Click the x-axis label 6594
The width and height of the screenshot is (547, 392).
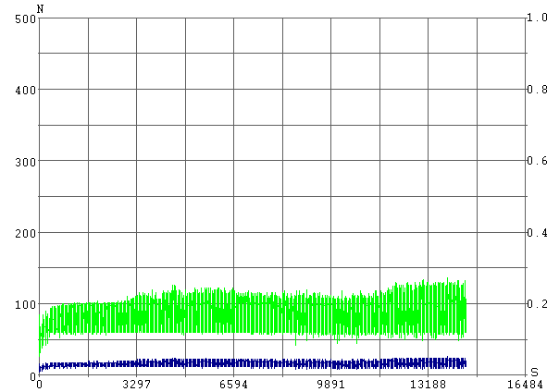[x=234, y=385]
